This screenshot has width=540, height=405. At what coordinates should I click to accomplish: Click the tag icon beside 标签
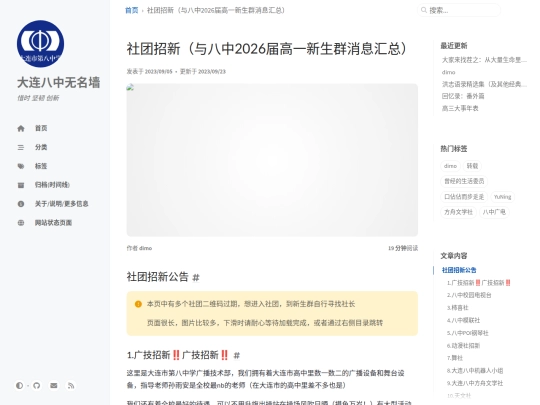(21, 166)
